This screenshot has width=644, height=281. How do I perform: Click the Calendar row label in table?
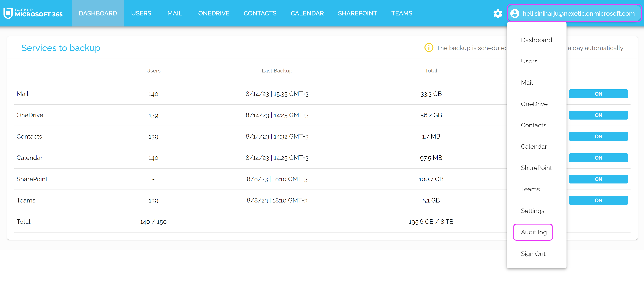[29, 158]
